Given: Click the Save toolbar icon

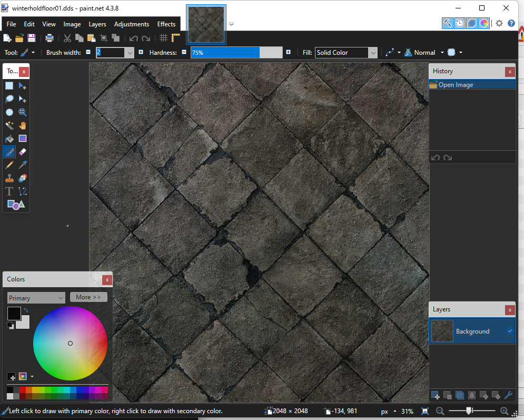Looking at the screenshot, I should pos(32,38).
